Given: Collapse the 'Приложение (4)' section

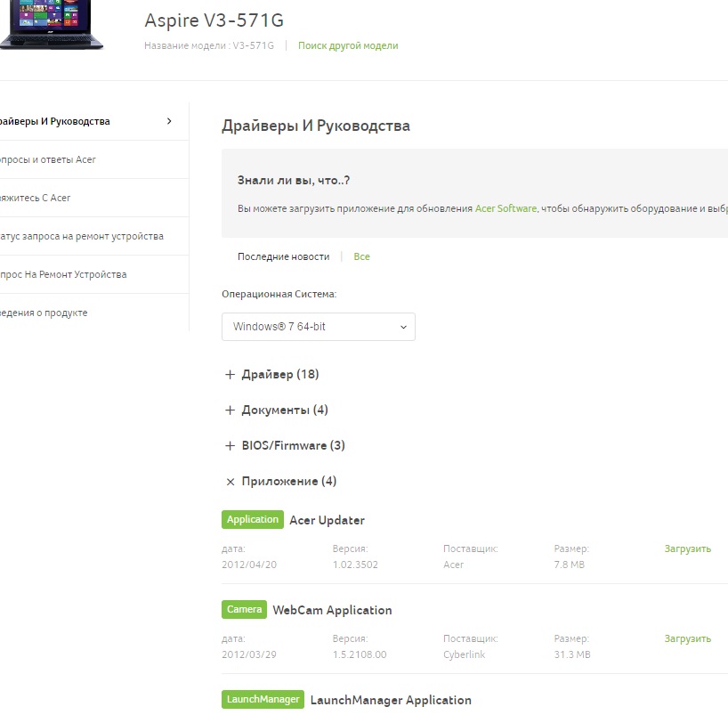Looking at the screenshot, I should 281,481.
